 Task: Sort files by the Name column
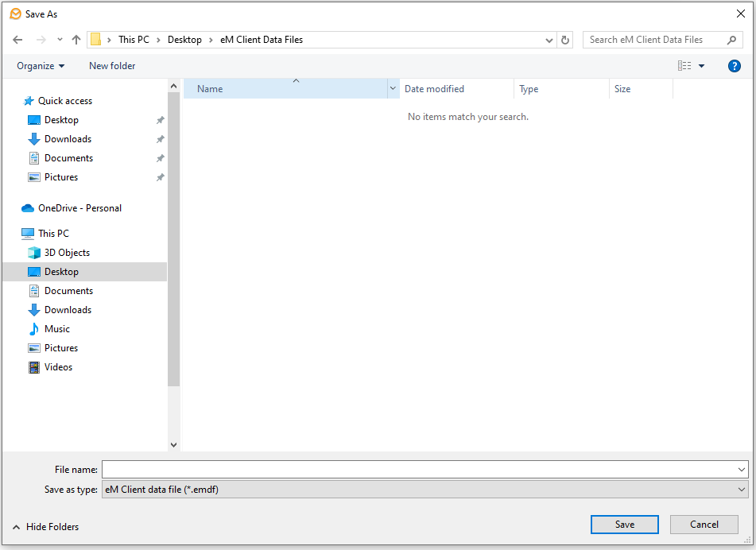coord(285,89)
